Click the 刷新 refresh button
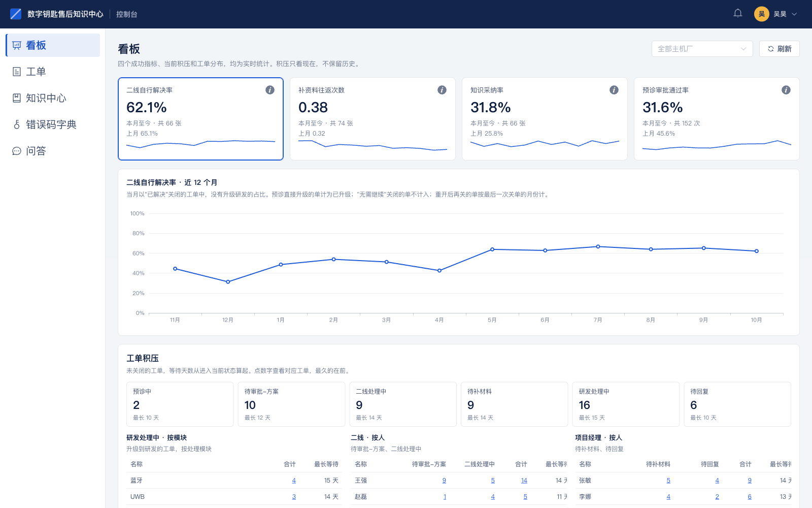812x508 pixels. click(x=779, y=49)
